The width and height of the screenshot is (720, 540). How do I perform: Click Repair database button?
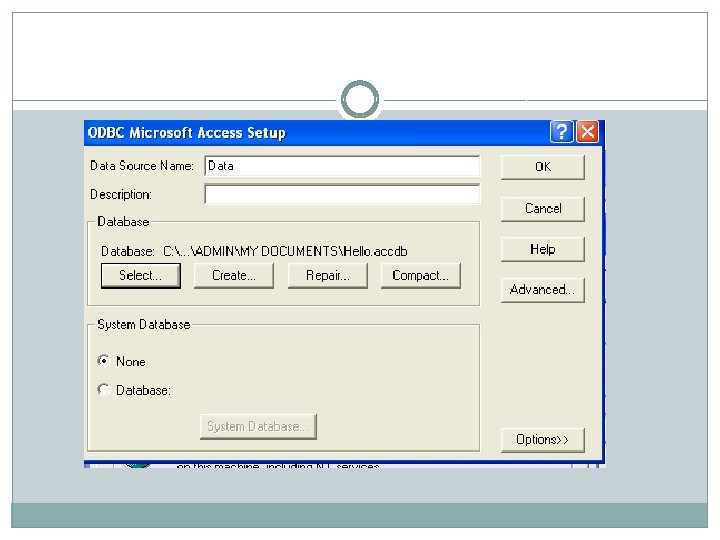click(327, 276)
